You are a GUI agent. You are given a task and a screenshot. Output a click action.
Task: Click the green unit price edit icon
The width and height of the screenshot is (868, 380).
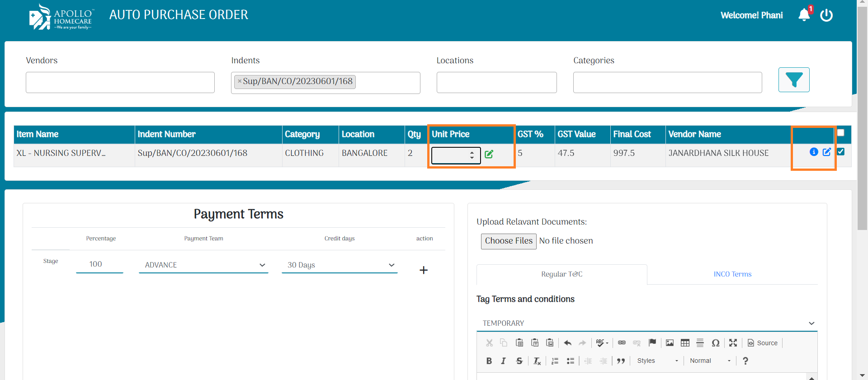489,154
